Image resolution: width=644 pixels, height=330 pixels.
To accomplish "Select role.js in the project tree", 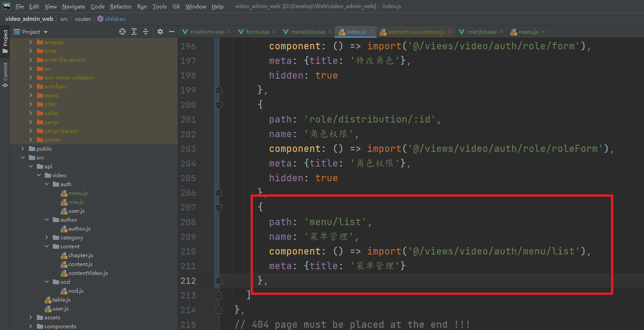I will (76, 202).
